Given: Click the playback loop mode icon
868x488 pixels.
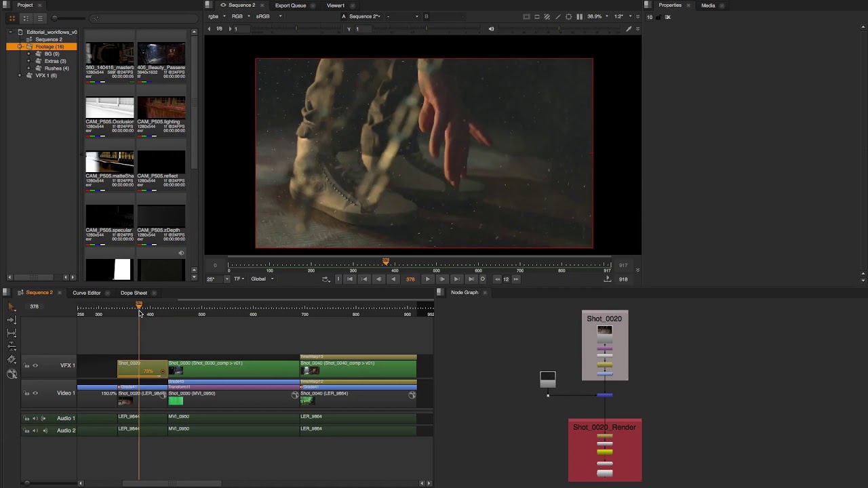Looking at the screenshot, I should pos(325,279).
